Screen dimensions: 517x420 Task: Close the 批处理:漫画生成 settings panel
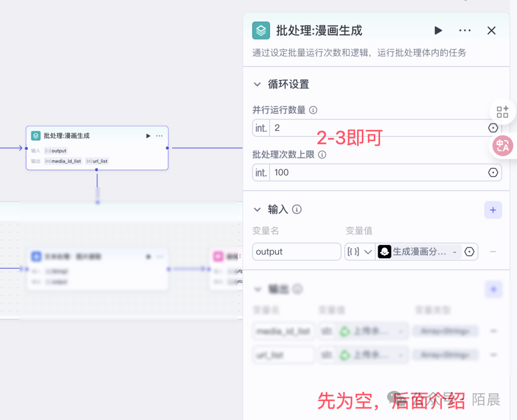(x=491, y=31)
